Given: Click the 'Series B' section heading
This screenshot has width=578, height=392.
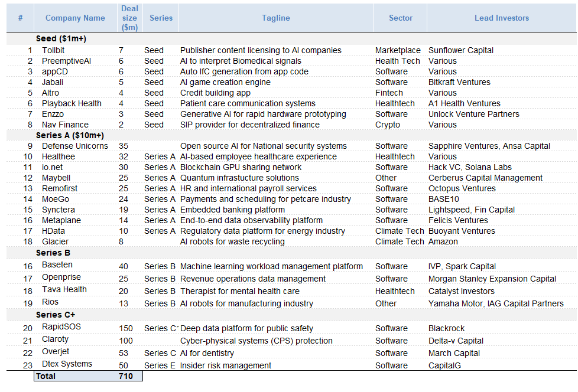Looking at the screenshot, I should coord(53,253).
